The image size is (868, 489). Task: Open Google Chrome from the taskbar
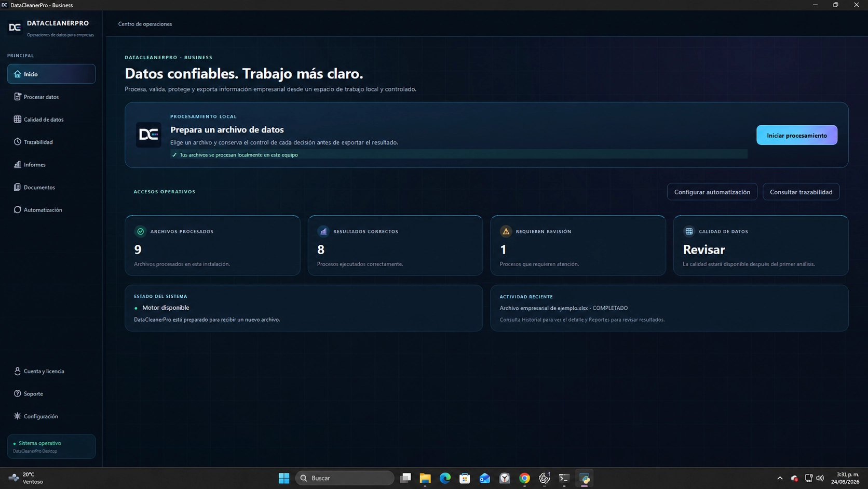(524, 478)
